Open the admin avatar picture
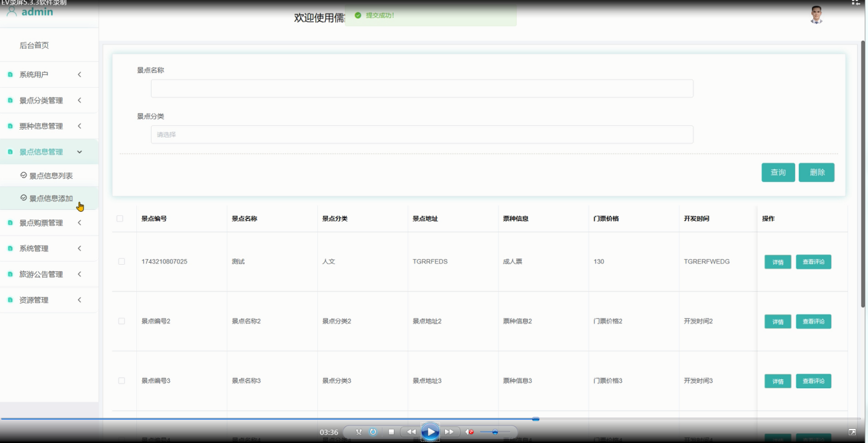The image size is (868, 443). [x=817, y=15]
